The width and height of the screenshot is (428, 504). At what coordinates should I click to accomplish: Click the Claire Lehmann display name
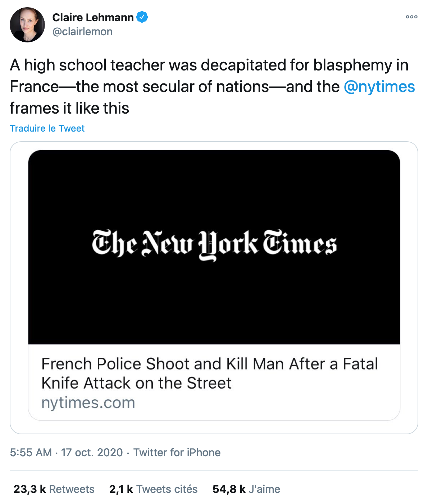pyautogui.click(x=93, y=17)
